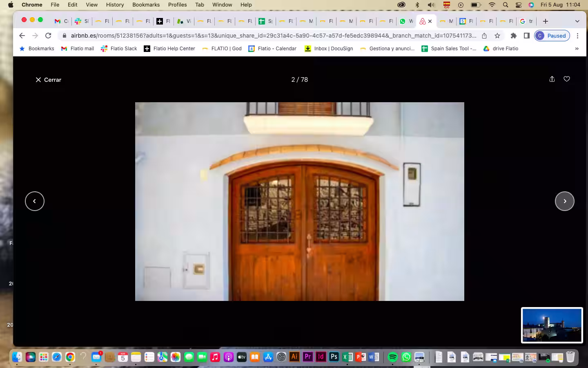Reload the Airbnb page
The width and height of the screenshot is (588, 368).
pyautogui.click(x=48, y=36)
